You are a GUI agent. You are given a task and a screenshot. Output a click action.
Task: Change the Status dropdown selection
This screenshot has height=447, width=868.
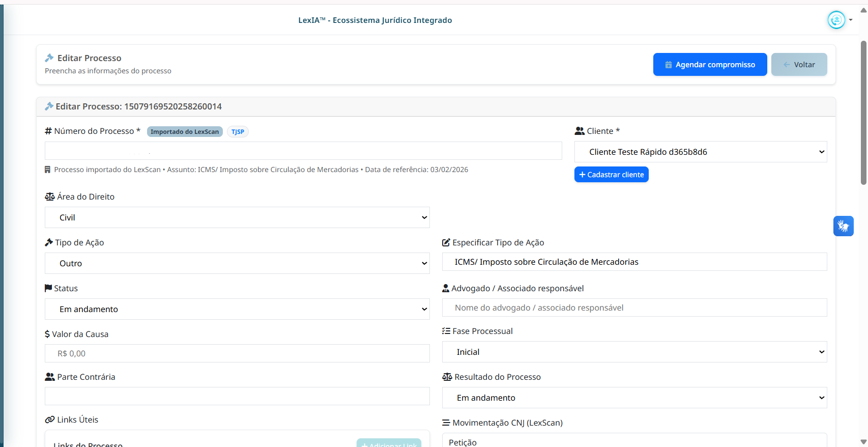click(237, 309)
